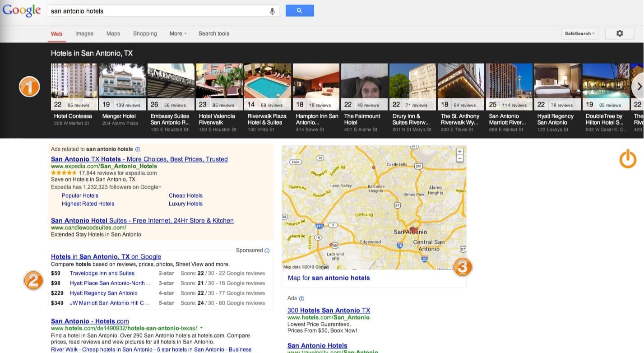Click the microphone voice search icon
The image size is (644, 353).
click(272, 11)
